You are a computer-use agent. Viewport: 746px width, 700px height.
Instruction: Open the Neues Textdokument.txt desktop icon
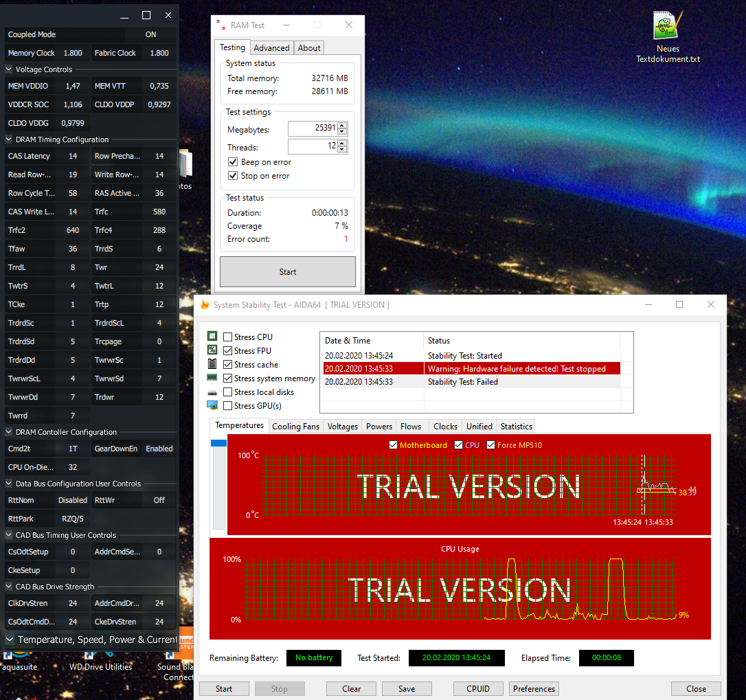(x=668, y=36)
